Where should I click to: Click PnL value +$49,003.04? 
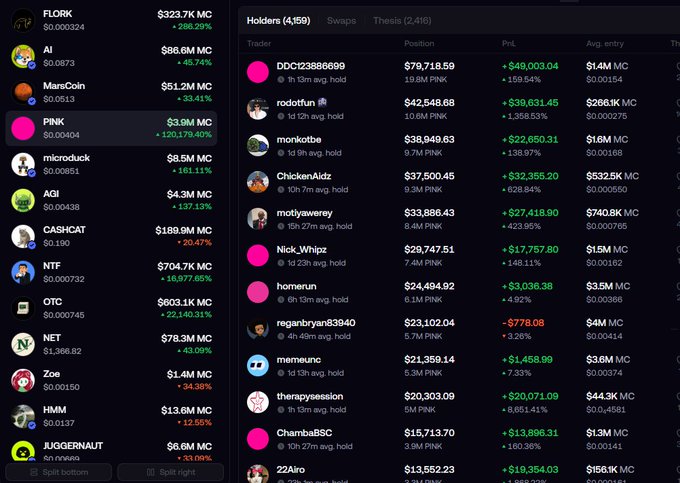(530, 66)
